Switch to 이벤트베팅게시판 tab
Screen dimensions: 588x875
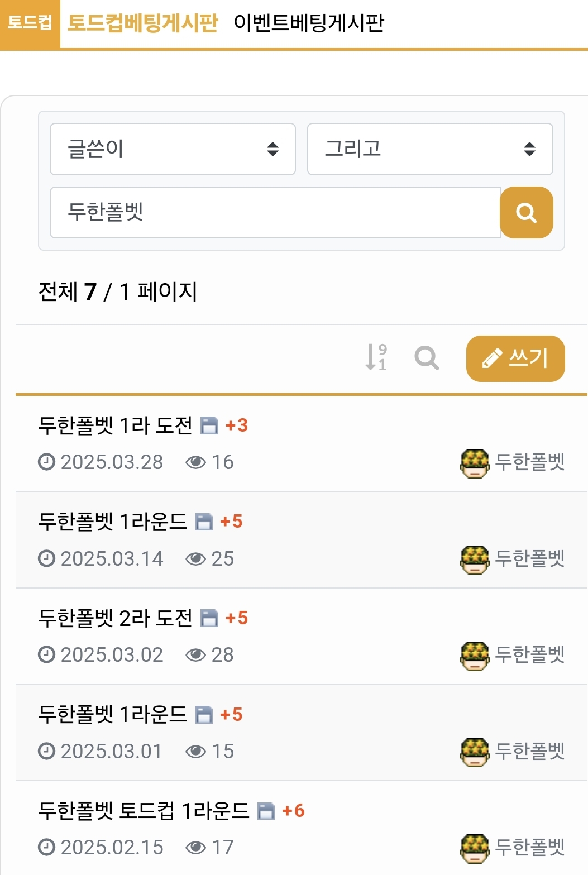309,23
